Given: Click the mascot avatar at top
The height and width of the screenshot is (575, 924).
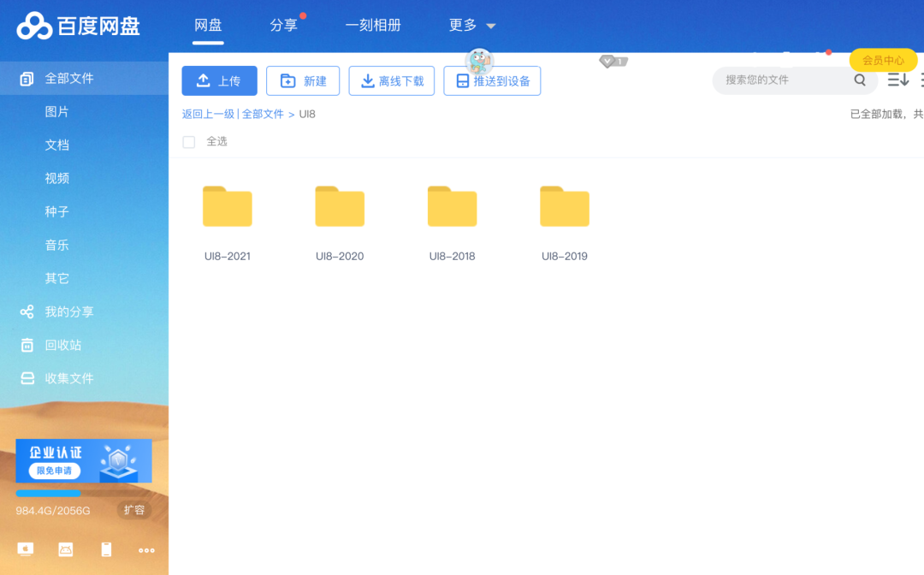Looking at the screenshot, I should click(479, 61).
